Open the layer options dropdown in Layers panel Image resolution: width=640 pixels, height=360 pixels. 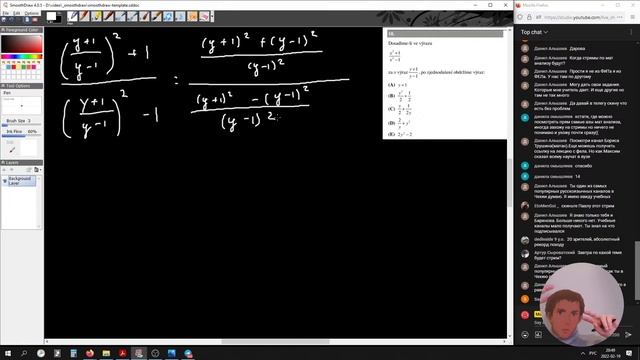[38, 169]
